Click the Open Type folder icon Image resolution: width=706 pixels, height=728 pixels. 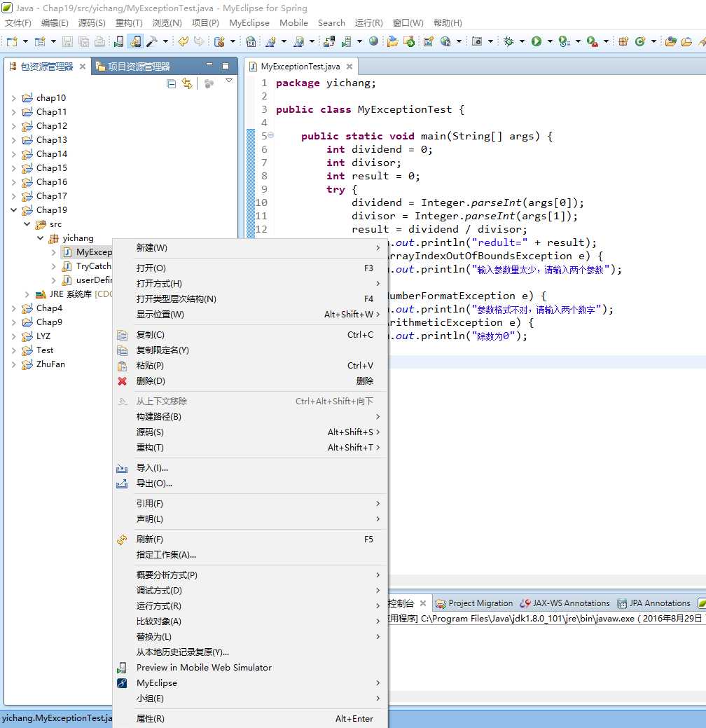click(x=670, y=42)
